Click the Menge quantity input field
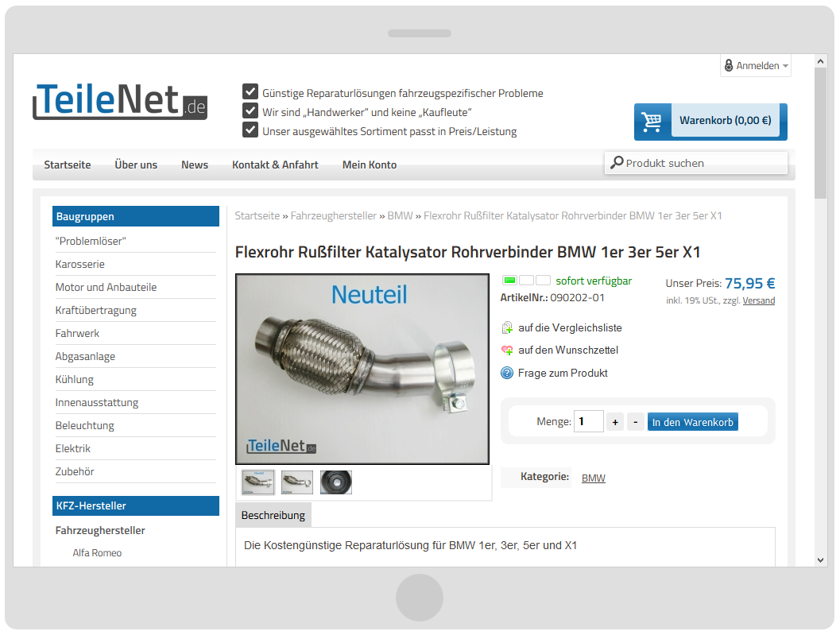 pos(589,421)
